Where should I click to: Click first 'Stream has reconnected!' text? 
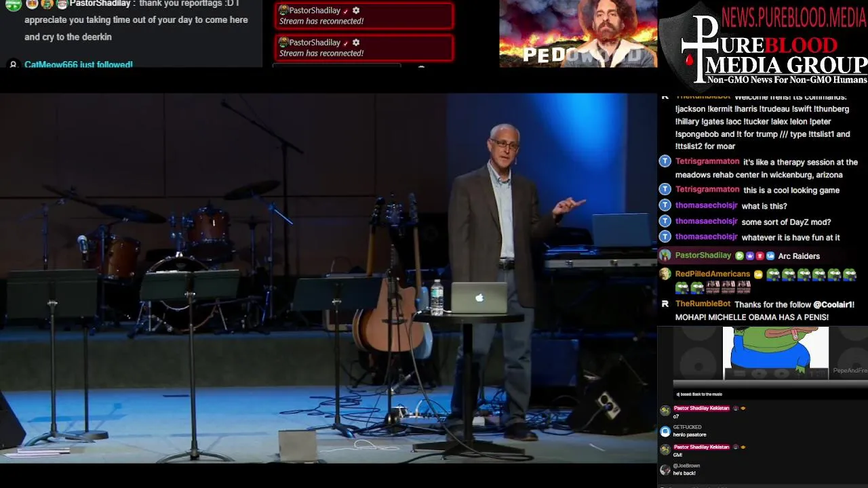coord(321,21)
